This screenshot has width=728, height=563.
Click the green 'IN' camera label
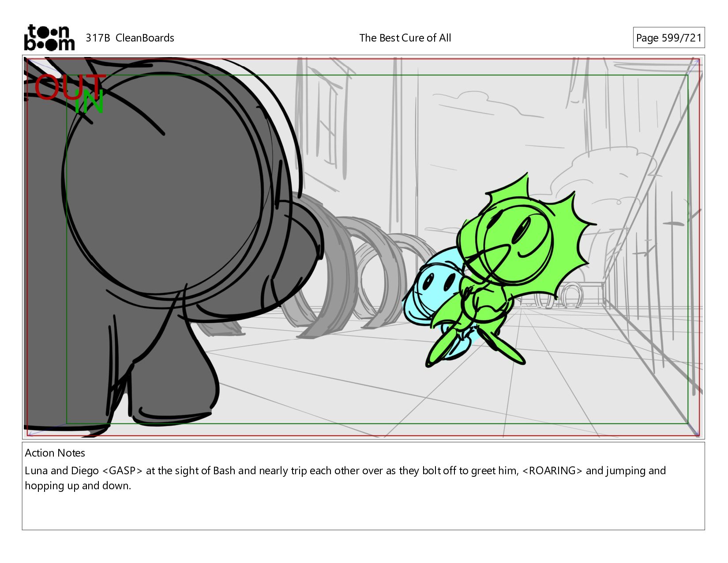[x=89, y=102]
